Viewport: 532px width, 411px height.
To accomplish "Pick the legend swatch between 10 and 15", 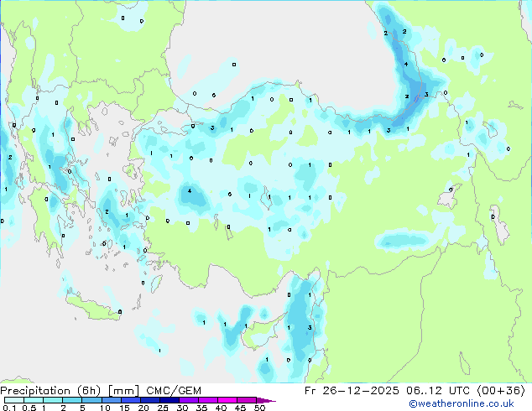I will point(111,400).
